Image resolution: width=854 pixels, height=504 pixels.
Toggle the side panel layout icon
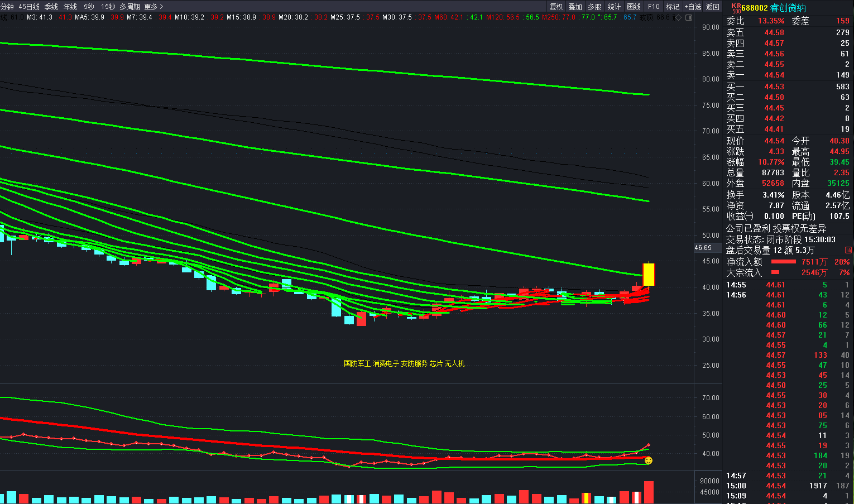689,17
